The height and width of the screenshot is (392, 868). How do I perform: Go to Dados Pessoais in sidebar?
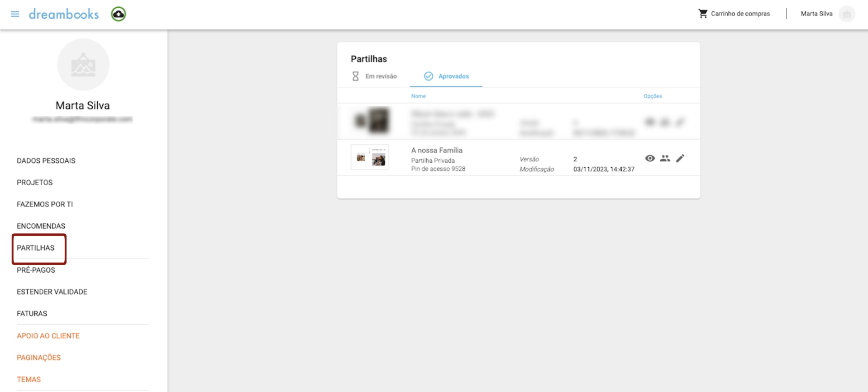coord(46,161)
